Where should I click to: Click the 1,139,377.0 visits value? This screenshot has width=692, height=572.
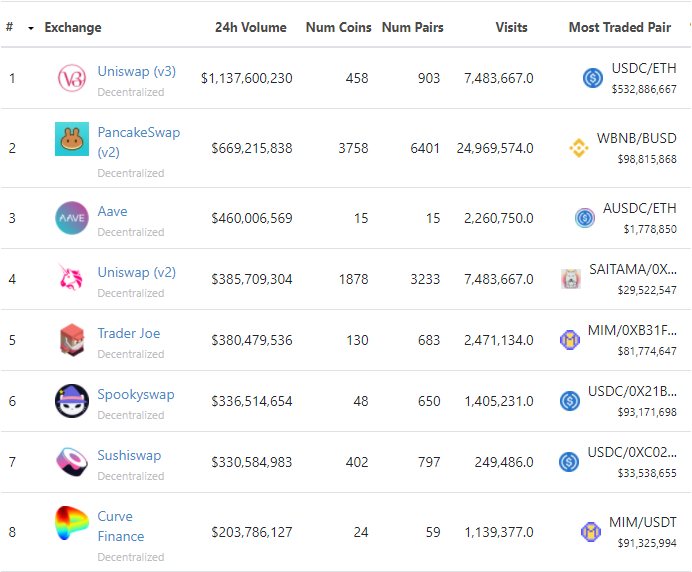tap(499, 532)
